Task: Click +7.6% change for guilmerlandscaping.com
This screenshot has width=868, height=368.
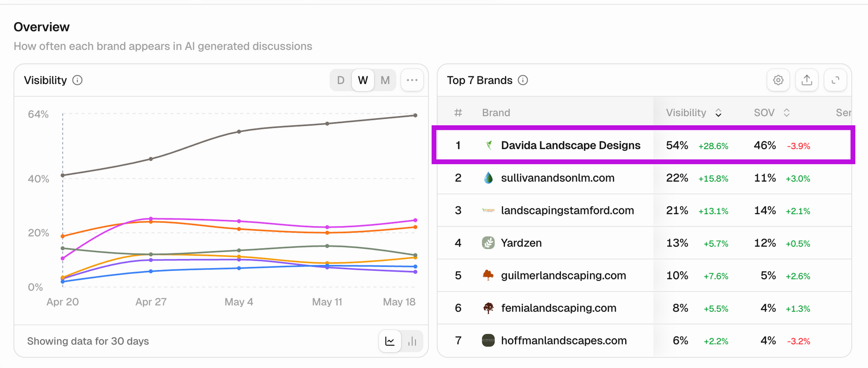Action: coord(716,276)
